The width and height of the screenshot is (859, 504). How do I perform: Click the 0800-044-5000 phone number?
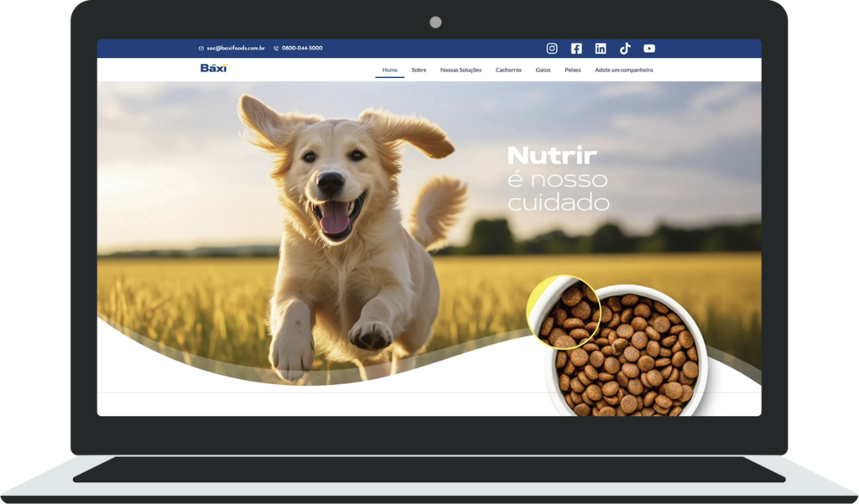(x=302, y=49)
